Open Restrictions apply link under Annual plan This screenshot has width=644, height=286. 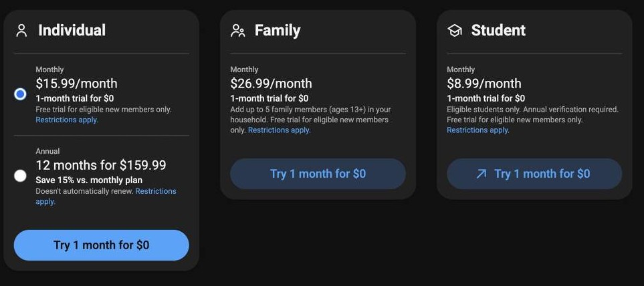[155, 191]
